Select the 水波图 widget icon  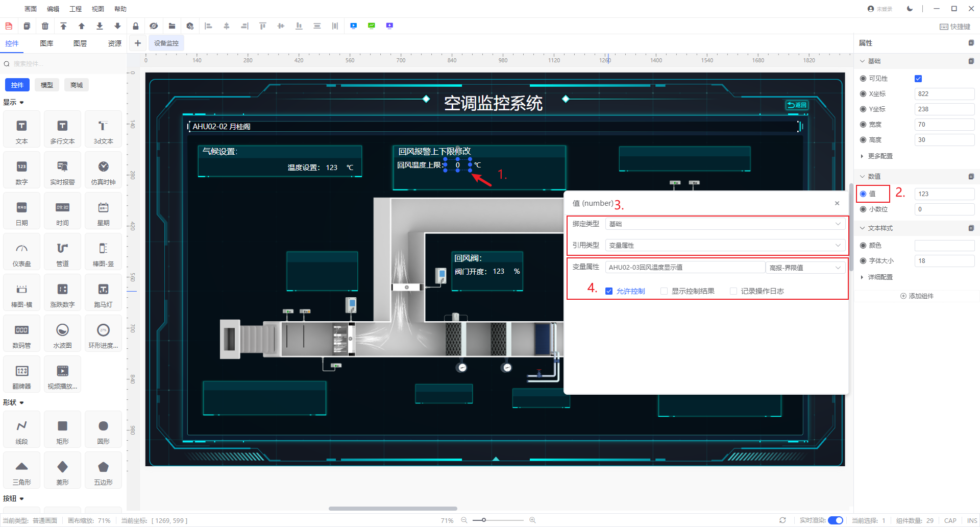(x=62, y=335)
